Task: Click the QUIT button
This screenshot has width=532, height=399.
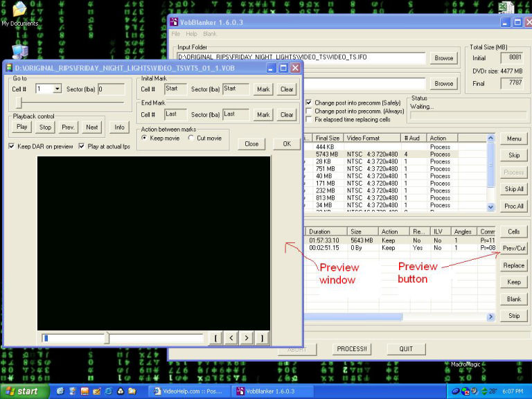Action: pos(406,349)
